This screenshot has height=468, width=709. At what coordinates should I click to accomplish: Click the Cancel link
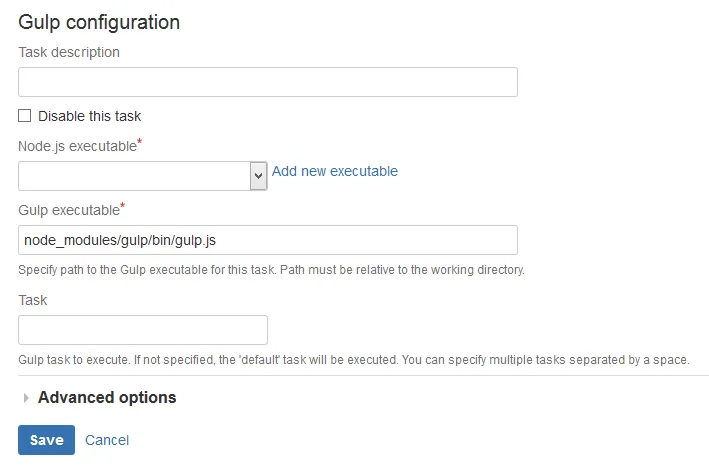pos(107,440)
